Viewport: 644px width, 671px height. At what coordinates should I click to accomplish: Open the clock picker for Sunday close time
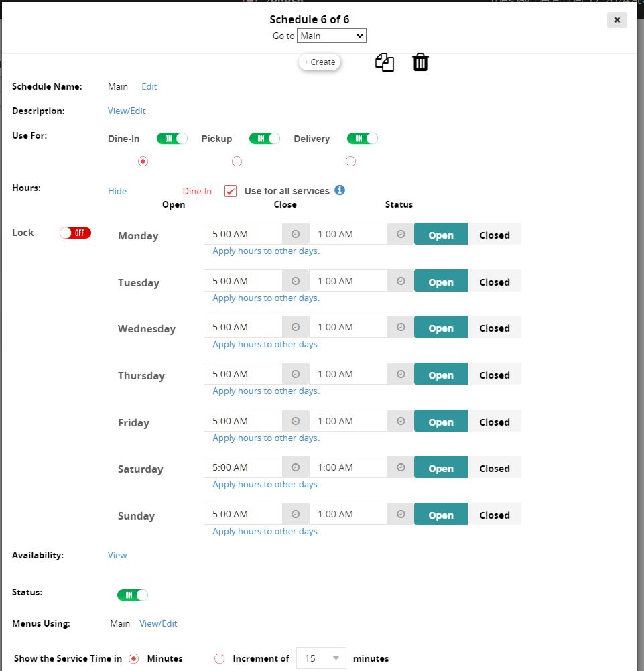point(401,514)
